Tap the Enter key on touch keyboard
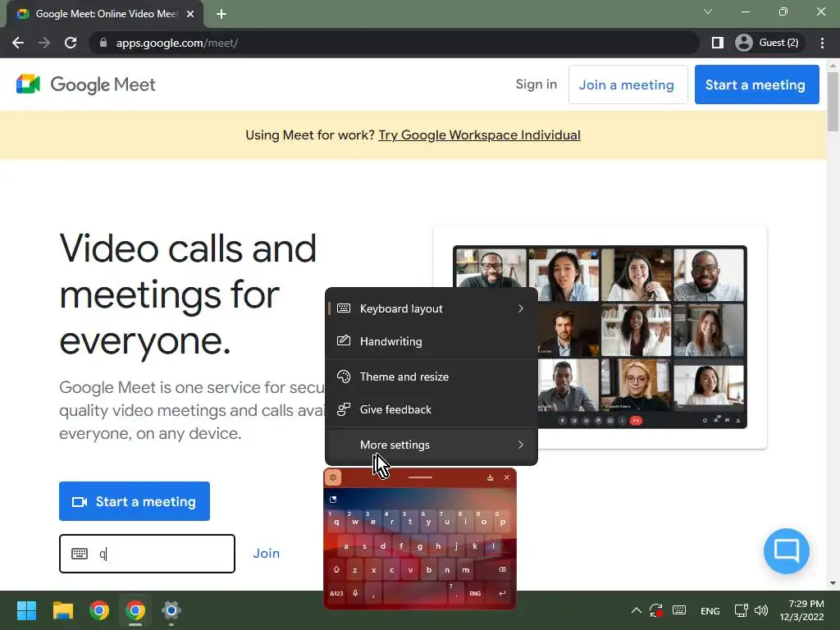The image size is (840, 630). click(502, 594)
